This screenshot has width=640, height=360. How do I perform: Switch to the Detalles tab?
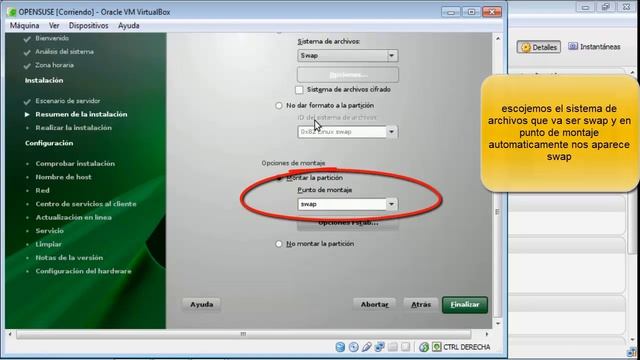[x=539, y=47]
